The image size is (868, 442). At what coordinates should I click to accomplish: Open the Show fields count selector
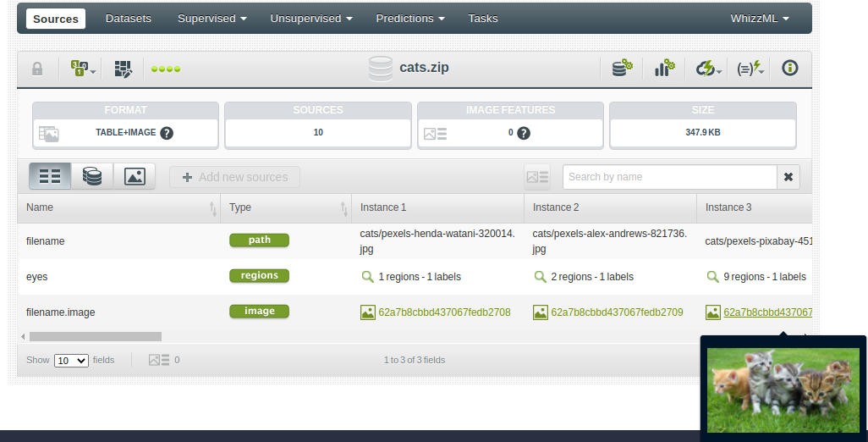(71, 360)
